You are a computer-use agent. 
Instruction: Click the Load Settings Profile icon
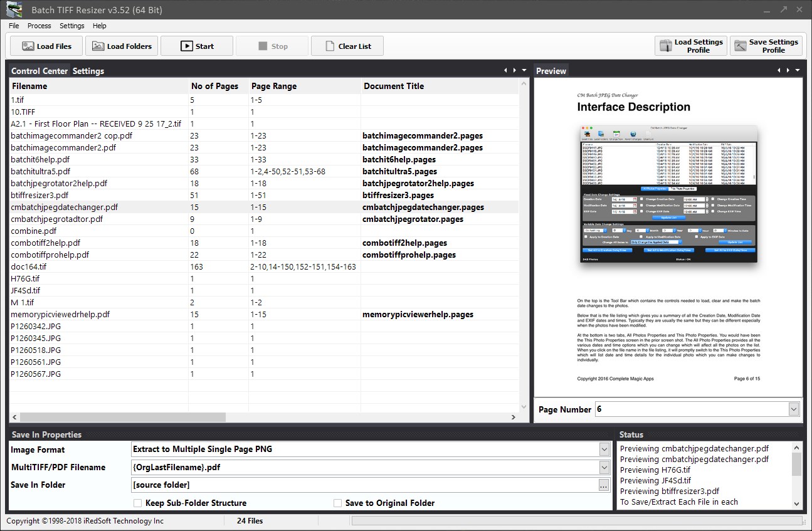(665, 46)
